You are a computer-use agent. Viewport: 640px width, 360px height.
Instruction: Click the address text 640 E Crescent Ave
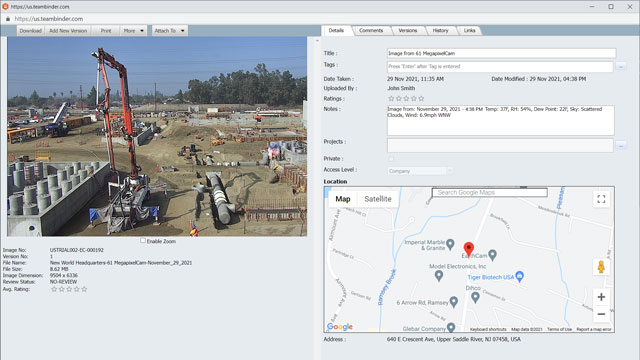pyautogui.click(x=411, y=339)
